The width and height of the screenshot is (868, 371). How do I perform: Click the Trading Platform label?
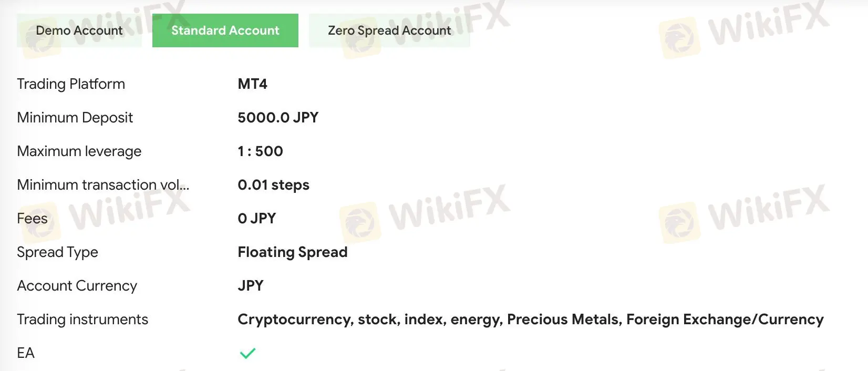pyautogui.click(x=71, y=84)
